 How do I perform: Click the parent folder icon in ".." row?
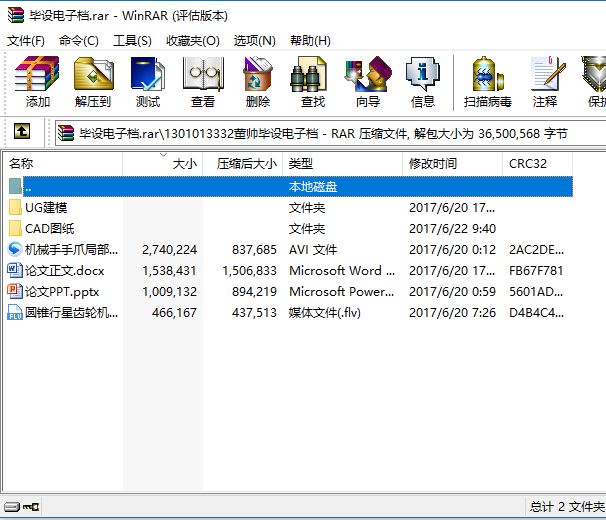15,186
